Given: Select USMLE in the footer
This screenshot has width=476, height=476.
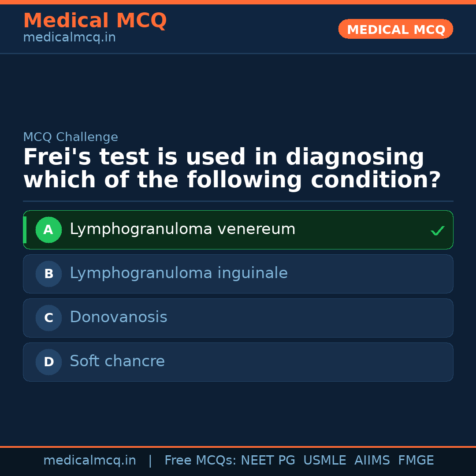Looking at the screenshot, I should point(325,461).
